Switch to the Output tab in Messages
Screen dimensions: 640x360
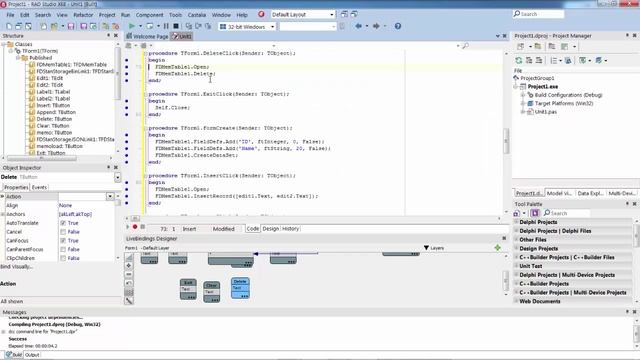(32, 355)
